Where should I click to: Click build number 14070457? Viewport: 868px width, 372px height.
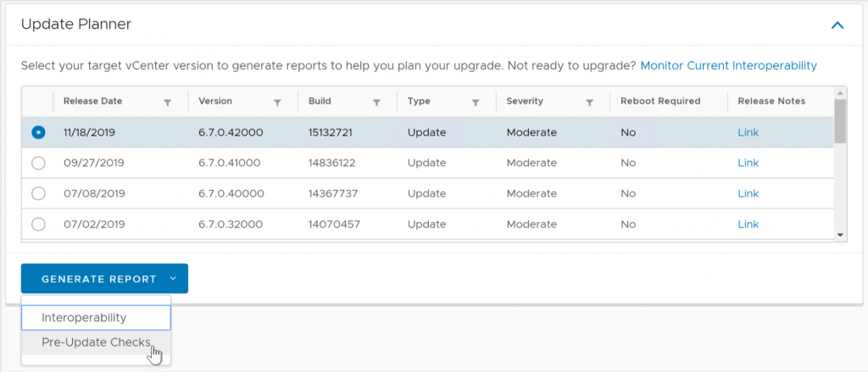point(334,225)
